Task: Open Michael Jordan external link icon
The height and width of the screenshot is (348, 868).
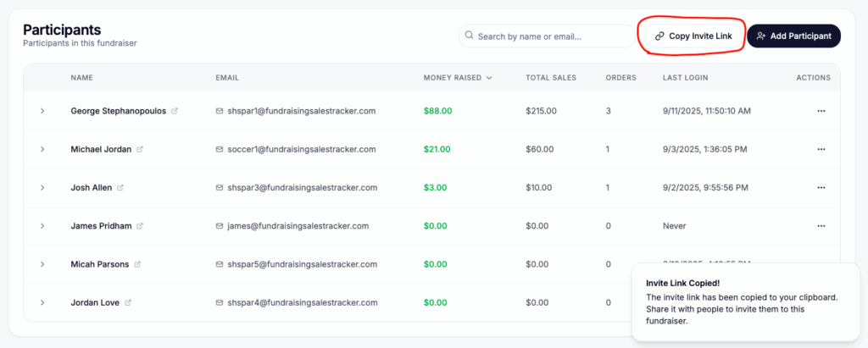Action: 140,149
